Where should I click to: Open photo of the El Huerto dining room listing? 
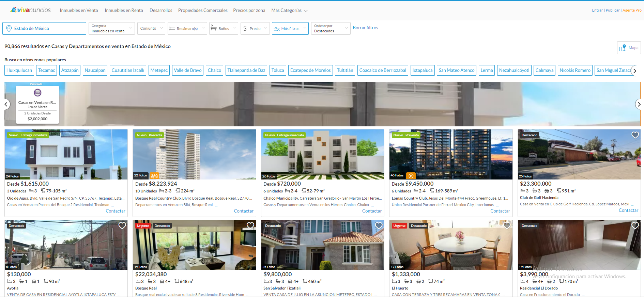(451, 245)
